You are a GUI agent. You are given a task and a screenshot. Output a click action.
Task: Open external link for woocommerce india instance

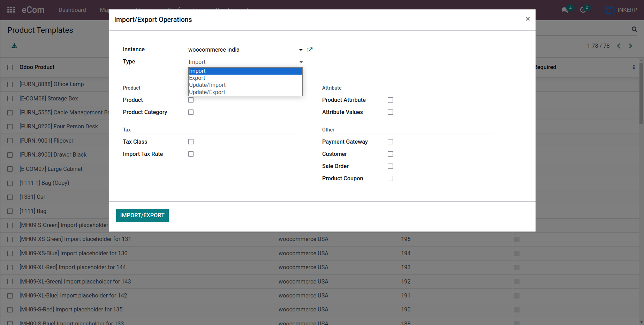click(310, 50)
